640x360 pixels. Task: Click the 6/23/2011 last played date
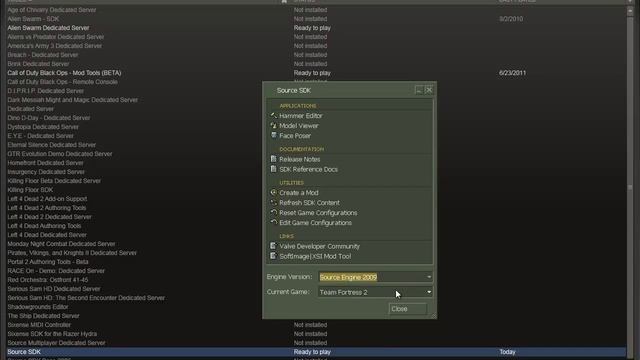coord(512,73)
